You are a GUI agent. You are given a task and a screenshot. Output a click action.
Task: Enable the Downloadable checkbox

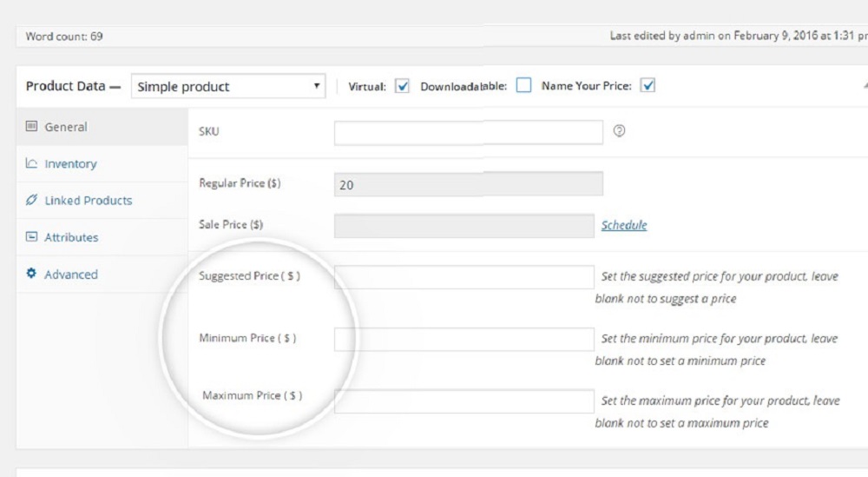pos(523,85)
